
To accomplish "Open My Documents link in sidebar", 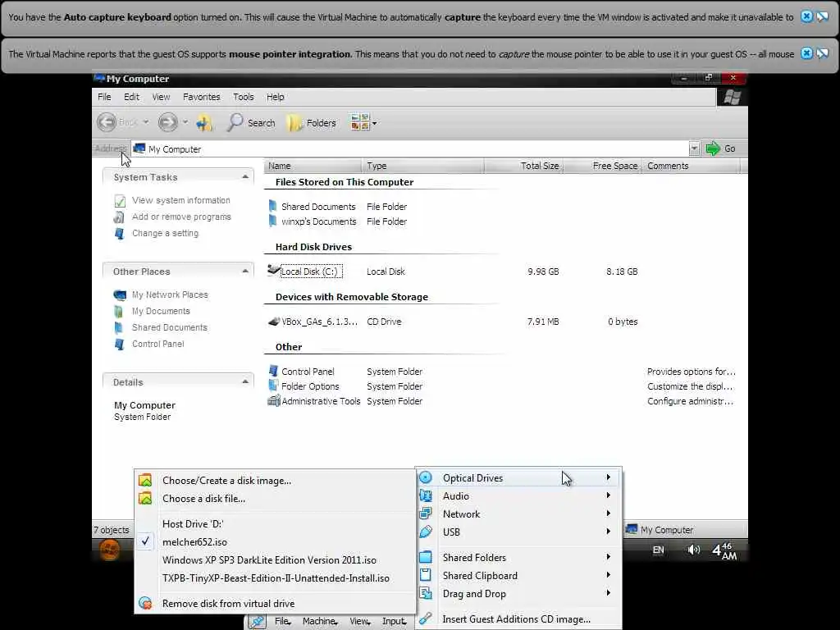I will tap(161, 311).
